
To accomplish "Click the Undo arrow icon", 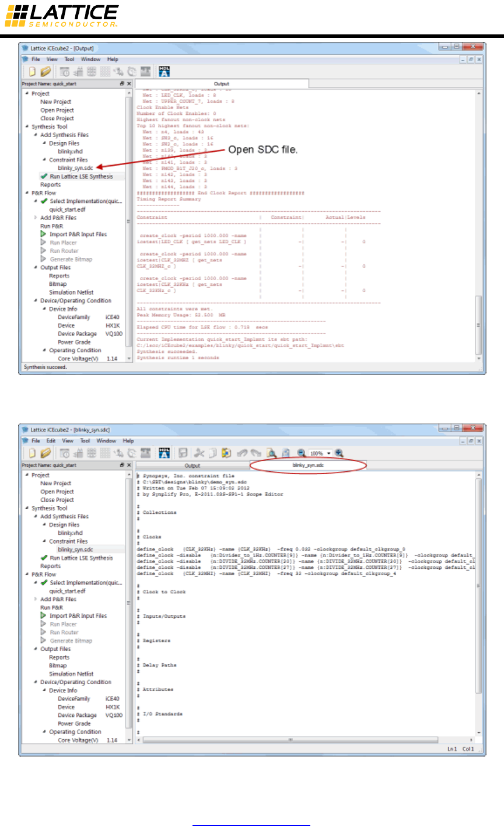I will click(x=243, y=453).
